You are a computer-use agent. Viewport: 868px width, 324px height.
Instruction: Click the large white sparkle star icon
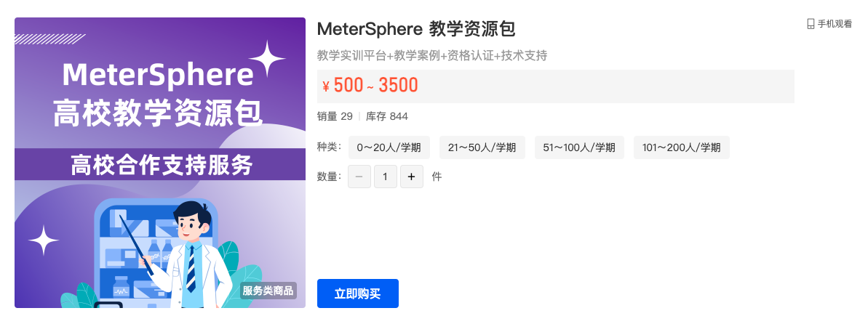click(x=267, y=59)
